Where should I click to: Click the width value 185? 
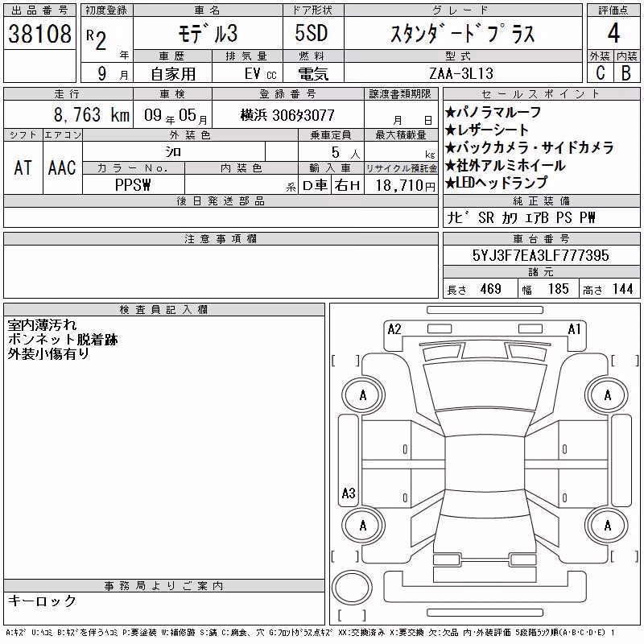[x=558, y=289]
